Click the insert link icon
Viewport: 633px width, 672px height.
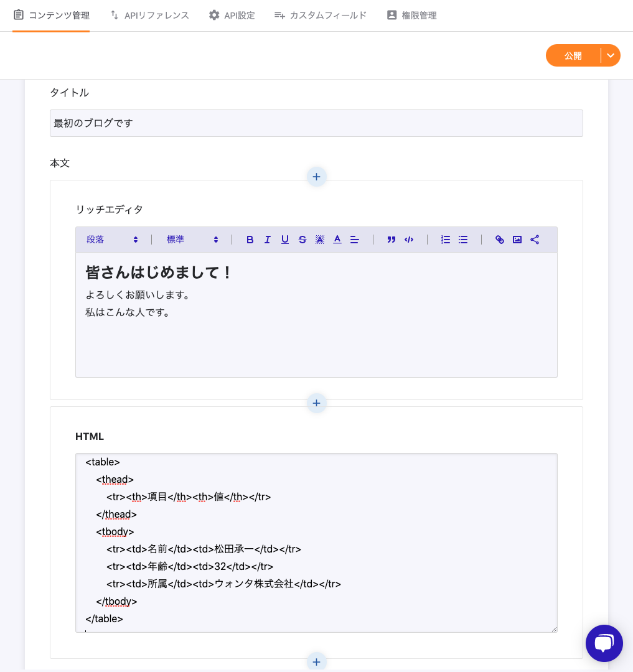(499, 240)
